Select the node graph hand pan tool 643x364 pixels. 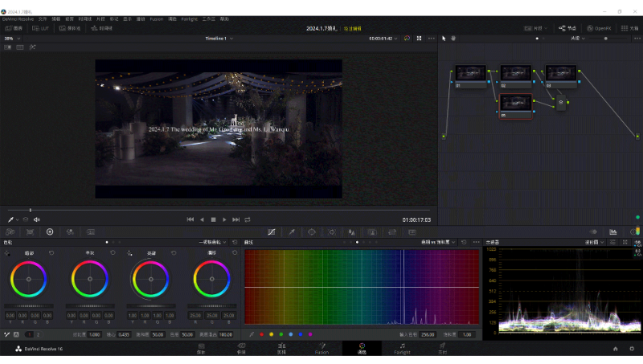pos(453,39)
